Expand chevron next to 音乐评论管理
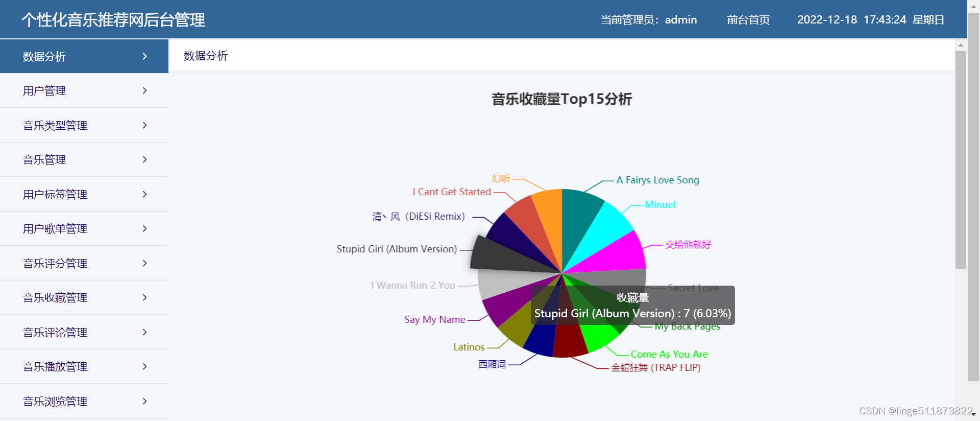The height and width of the screenshot is (421, 980). click(145, 332)
